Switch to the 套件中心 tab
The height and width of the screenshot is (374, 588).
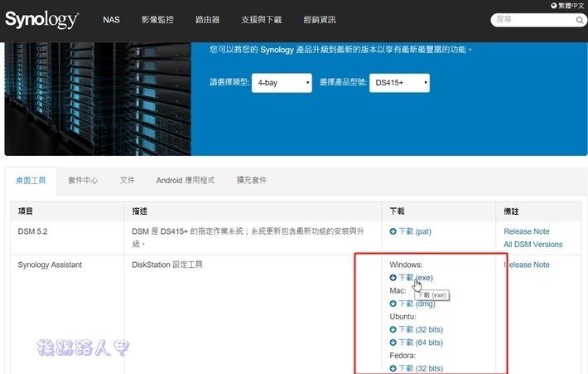[83, 181]
